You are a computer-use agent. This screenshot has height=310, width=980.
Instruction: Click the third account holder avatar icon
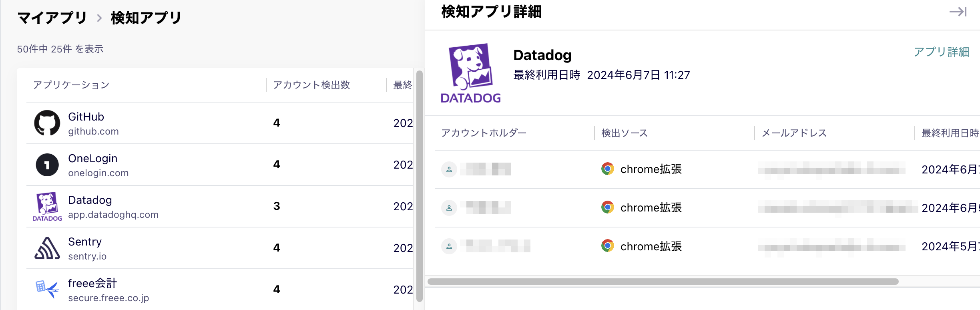(x=449, y=246)
